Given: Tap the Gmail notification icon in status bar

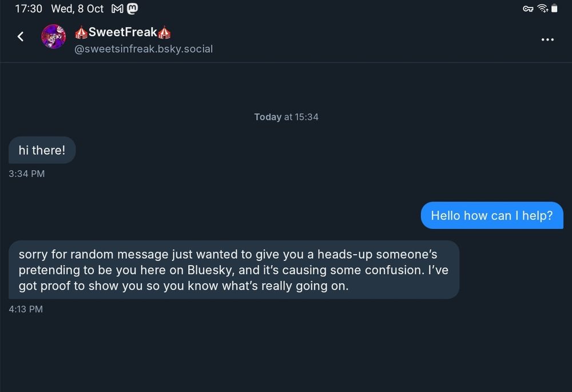Looking at the screenshot, I should point(117,9).
